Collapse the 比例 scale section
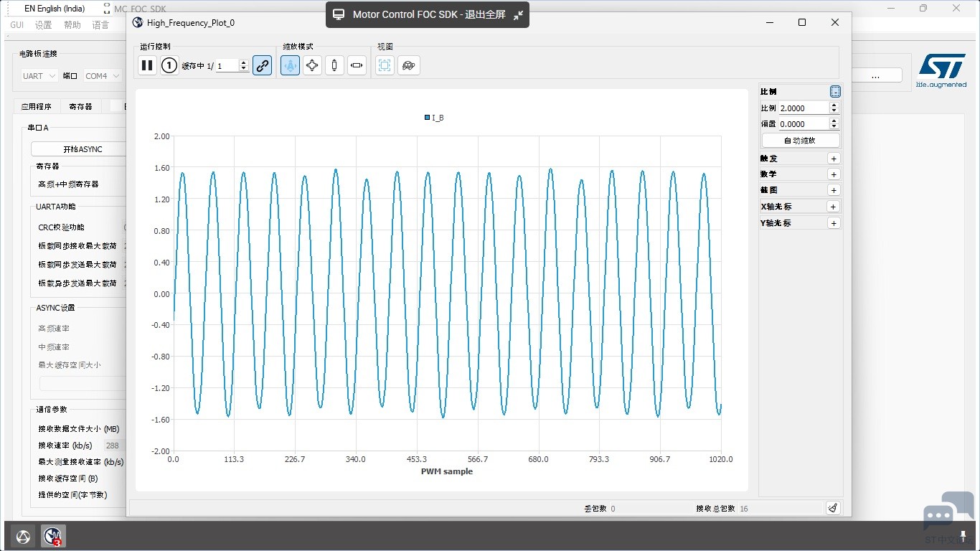Image resolution: width=980 pixels, height=551 pixels. (835, 92)
